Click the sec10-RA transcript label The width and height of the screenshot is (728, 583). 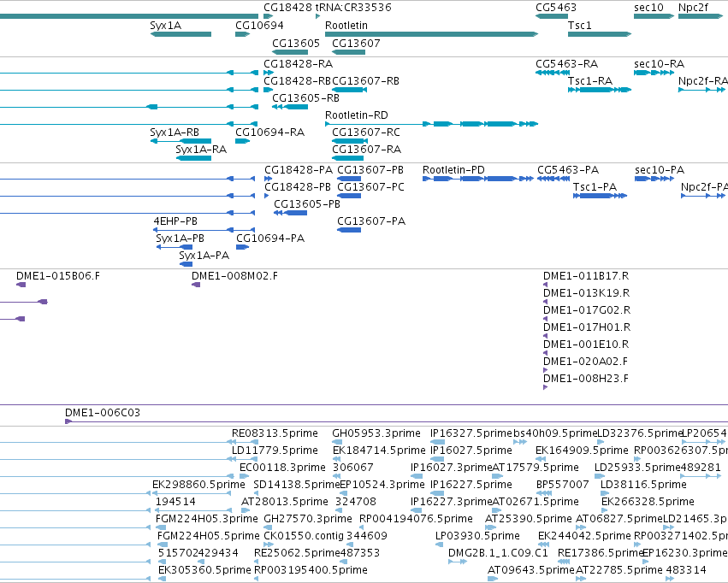[660, 64]
